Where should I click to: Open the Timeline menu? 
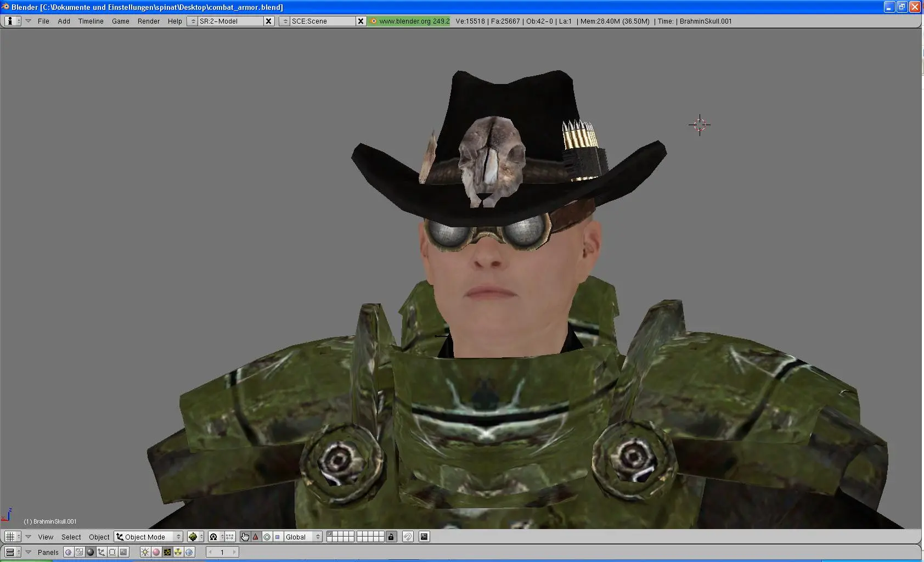pyautogui.click(x=91, y=21)
